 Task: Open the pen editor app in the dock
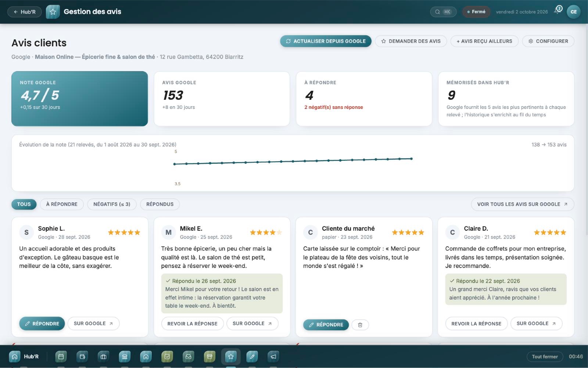252,357
